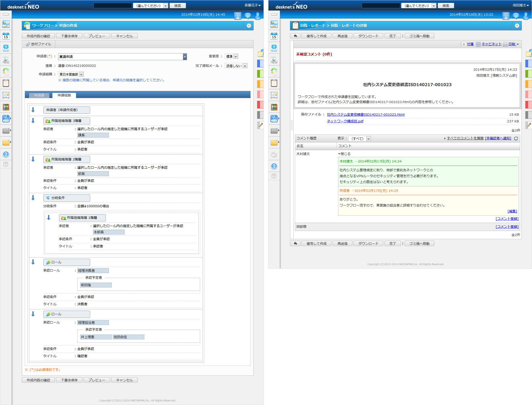Screen dimensions: 532x405
Task: Click the 未確認者へ通知 link
Action: 498,138
